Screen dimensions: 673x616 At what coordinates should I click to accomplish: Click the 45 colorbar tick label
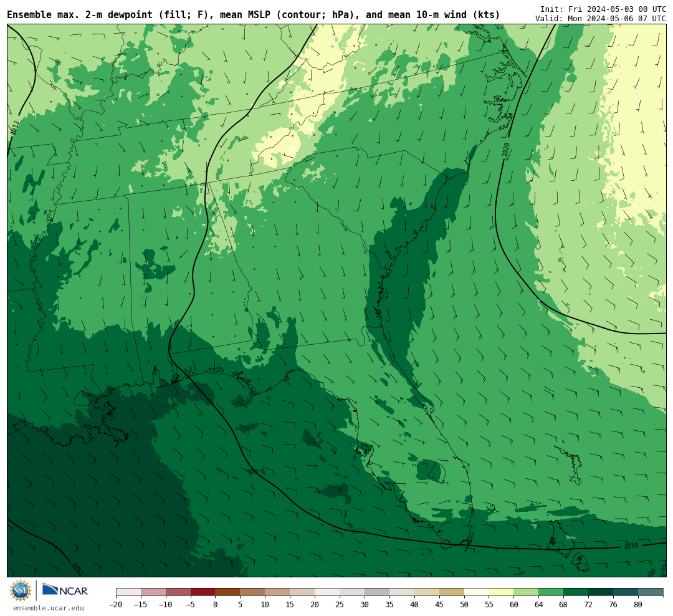(439, 604)
